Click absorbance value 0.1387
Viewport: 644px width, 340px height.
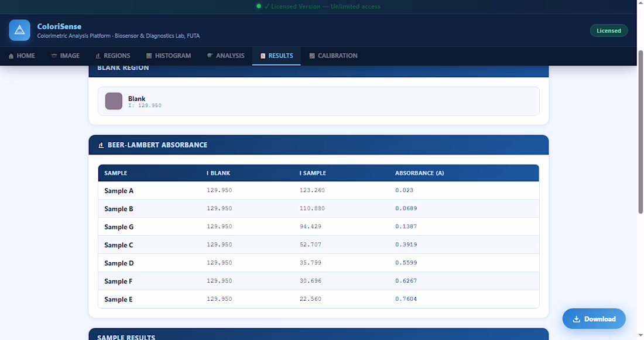coord(406,226)
